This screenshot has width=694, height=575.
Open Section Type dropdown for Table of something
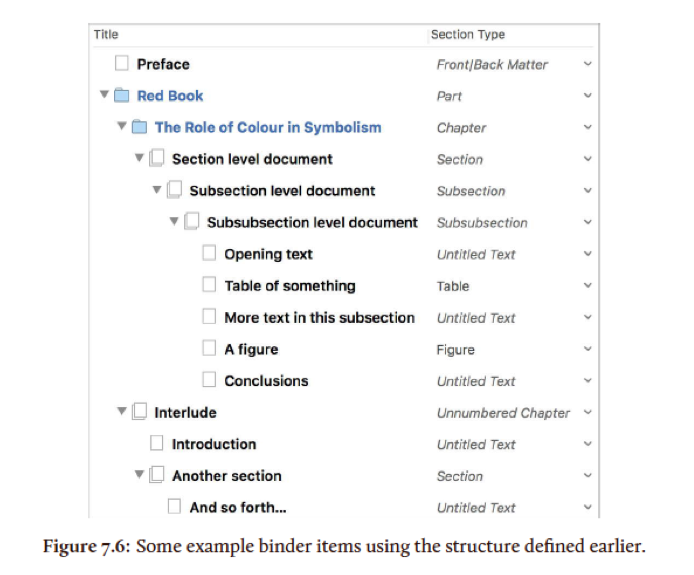[587, 286]
